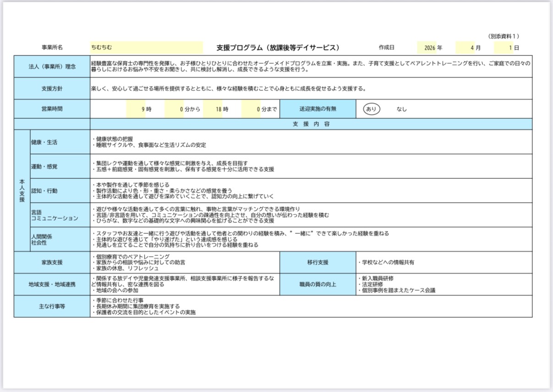The width and height of the screenshot is (553, 392).
Task: Select the day value 1
Action: click(x=510, y=48)
